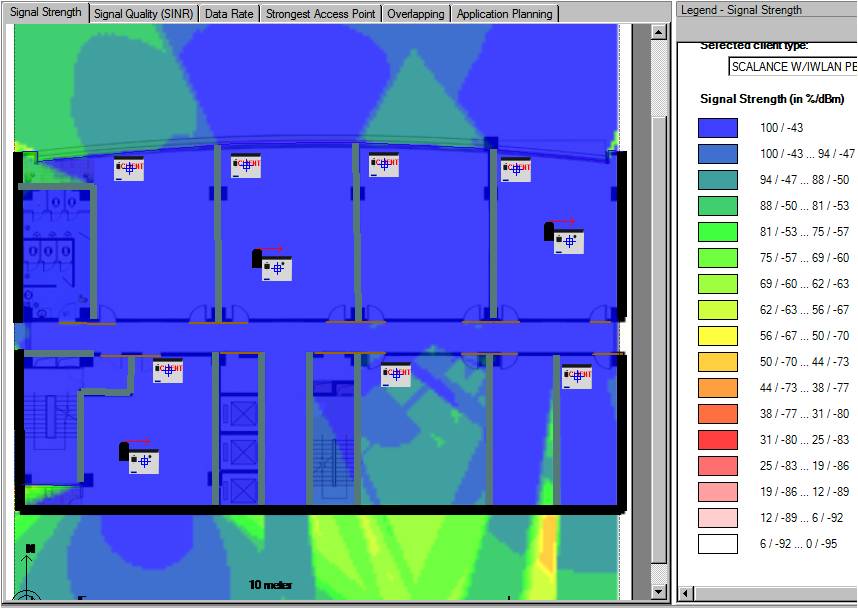Open the Application Planning tab
This screenshot has width=858, height=609.
[505, 14]
